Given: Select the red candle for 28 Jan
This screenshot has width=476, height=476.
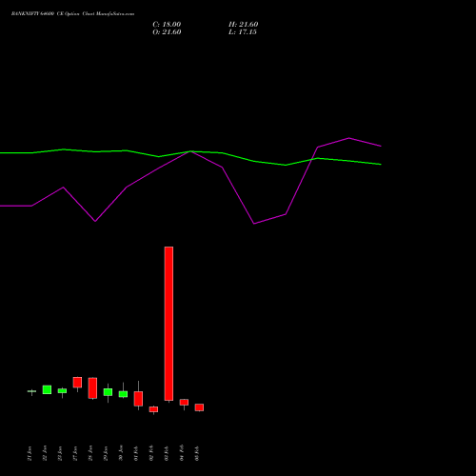Looking at the screenshot, I should 92,387.
